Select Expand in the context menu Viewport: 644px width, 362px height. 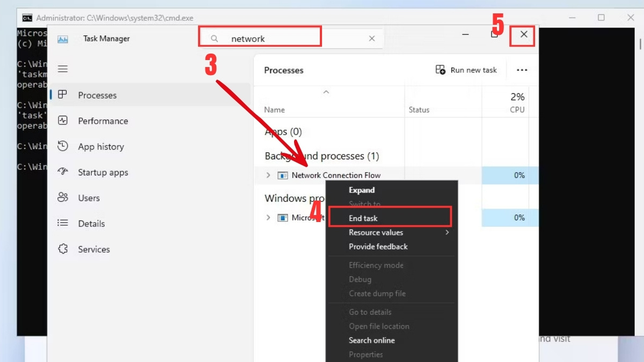click(x=362, y=190)
